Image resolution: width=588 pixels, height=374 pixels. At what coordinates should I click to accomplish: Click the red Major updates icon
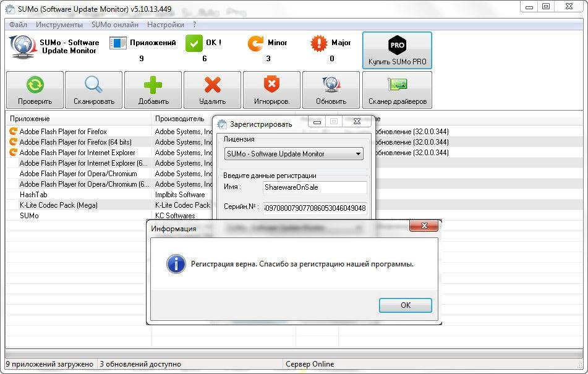click(x=319, y=43)
